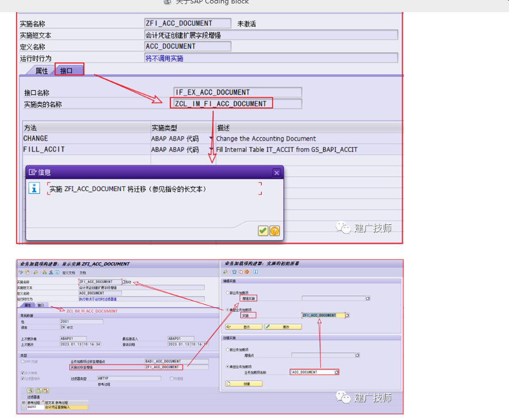The height and width of the screenshot is (420, 509).
Task: Click ACC_DOCUMENT field for 业务加载项名称
Action: 313,372
